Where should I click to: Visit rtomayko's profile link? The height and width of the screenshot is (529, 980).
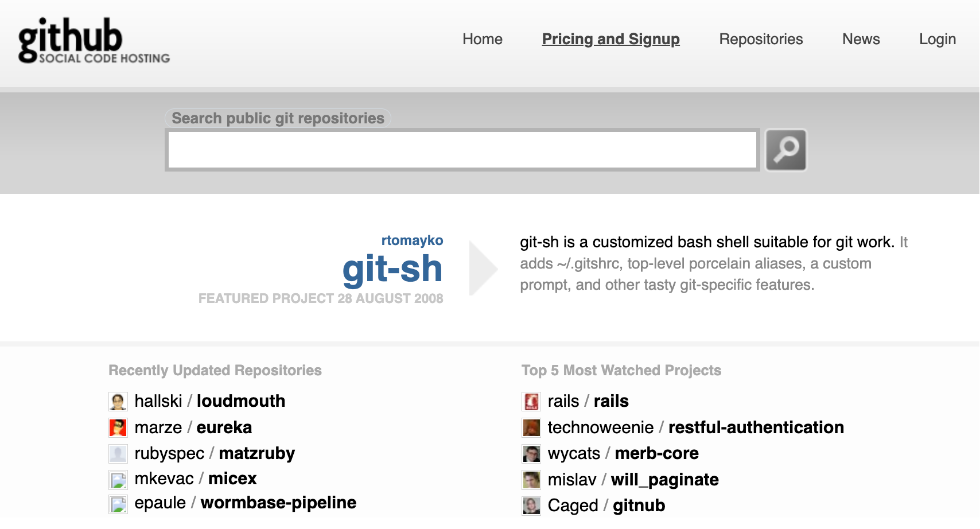412,240
